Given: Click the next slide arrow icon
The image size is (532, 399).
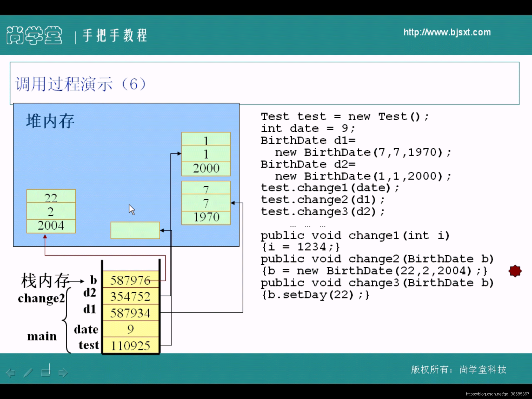Looking at the screenshot, I should [x=63, y=373].
